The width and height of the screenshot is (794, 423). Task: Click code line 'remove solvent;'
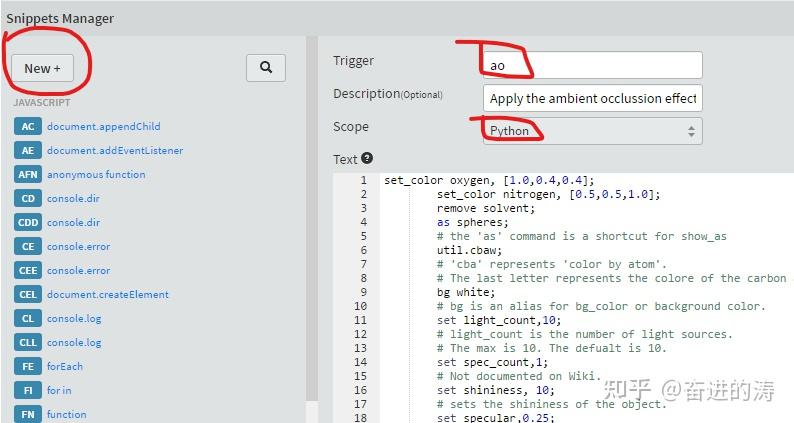click(x=486, y=208)
